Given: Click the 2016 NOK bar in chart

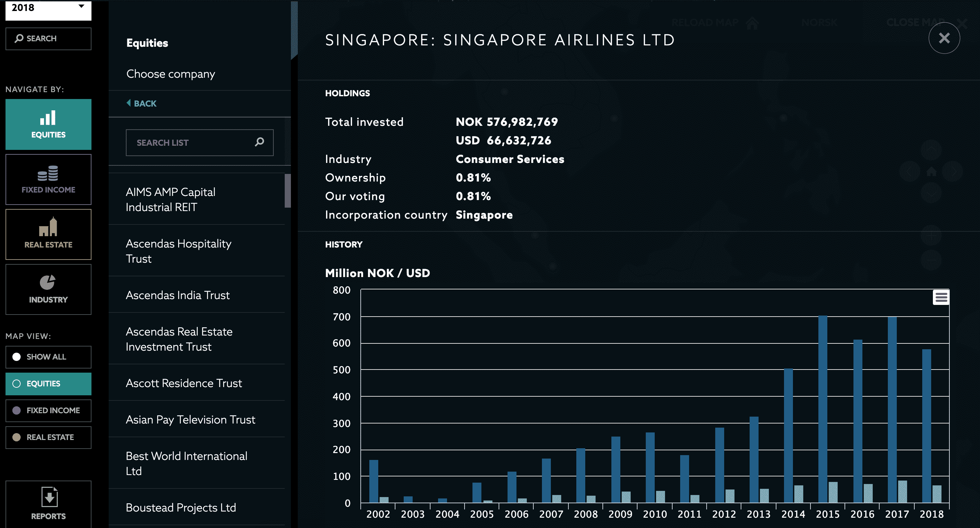Looking at the screenshot, I should pos(858,421).
